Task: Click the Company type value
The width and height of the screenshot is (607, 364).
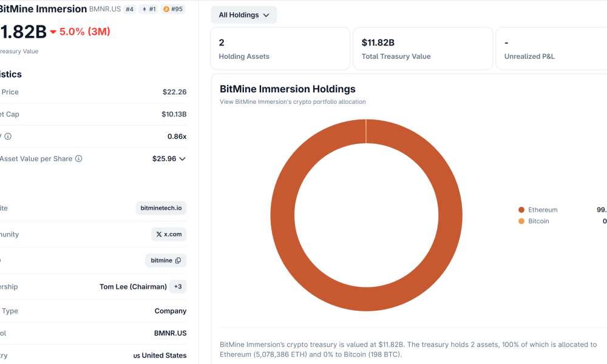Action: point(171,311)
